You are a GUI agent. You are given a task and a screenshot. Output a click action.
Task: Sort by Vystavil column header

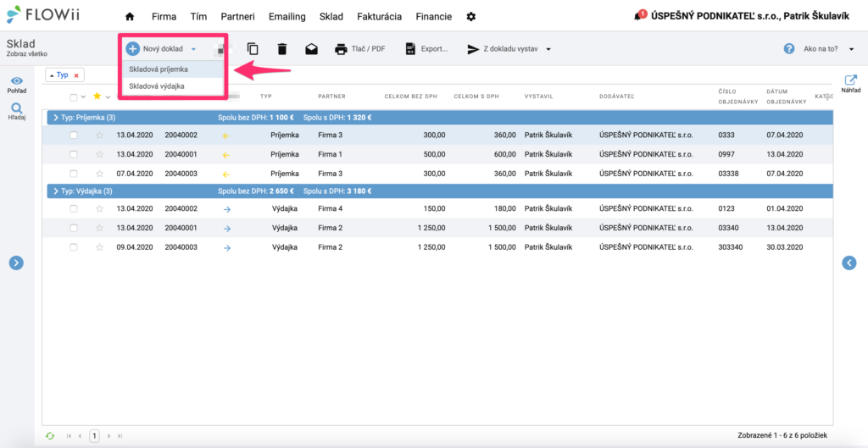tap(538, 97)
